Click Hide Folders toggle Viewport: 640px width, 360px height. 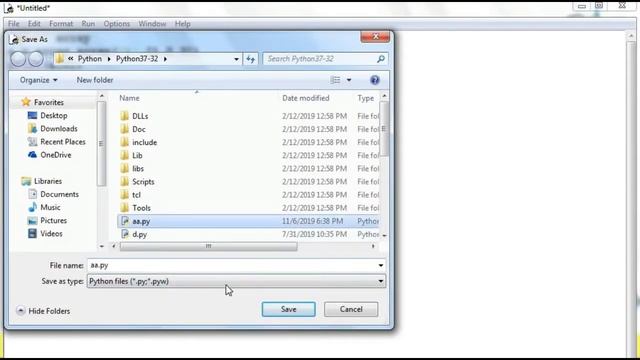coord(43,311)
